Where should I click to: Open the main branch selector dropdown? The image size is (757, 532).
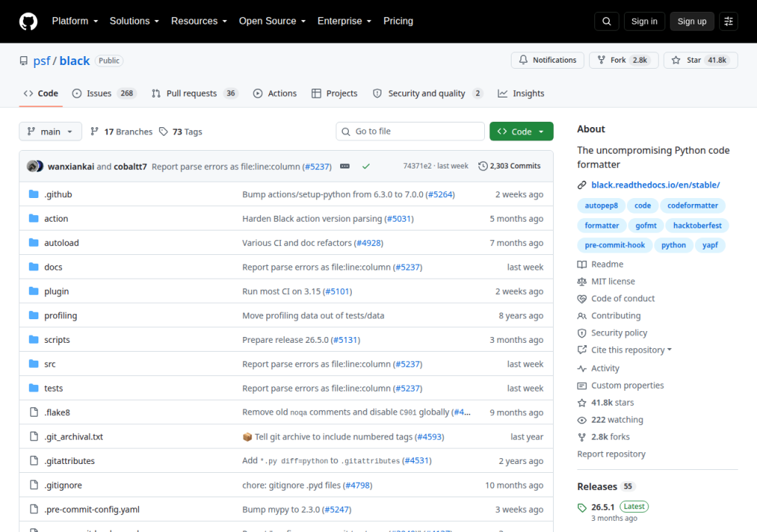coord(50,132)
